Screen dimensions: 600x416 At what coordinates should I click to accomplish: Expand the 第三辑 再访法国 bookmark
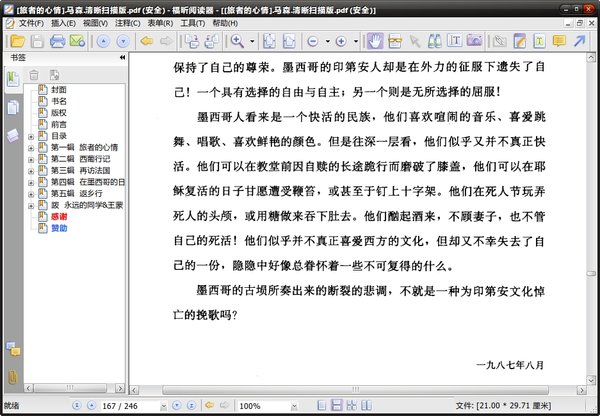tap(31, 171)
